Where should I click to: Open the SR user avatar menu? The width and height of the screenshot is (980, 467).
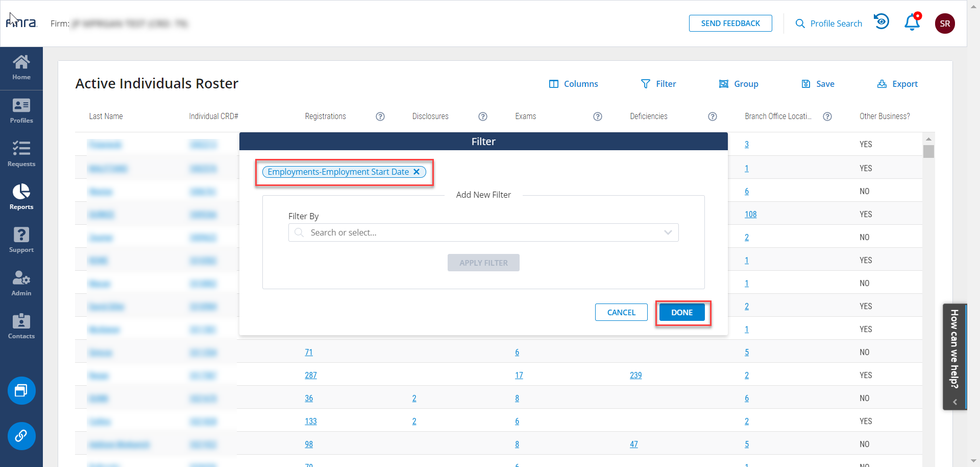[945, 24]
